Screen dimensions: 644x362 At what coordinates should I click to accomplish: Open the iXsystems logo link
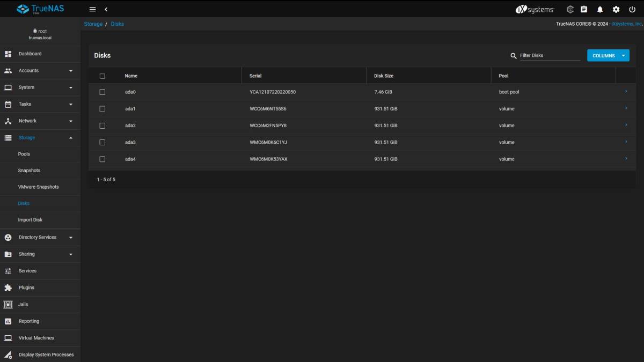[534, 10]
